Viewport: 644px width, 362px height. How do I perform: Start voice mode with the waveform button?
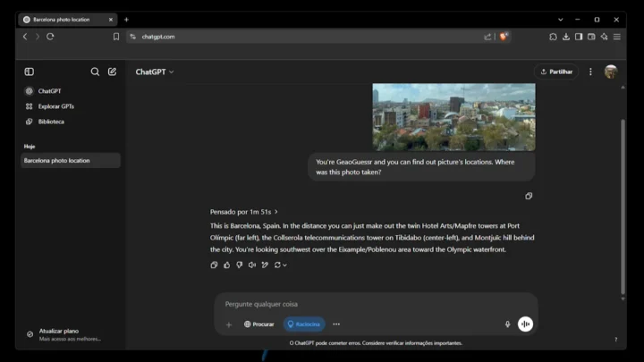tap(525, 324)
